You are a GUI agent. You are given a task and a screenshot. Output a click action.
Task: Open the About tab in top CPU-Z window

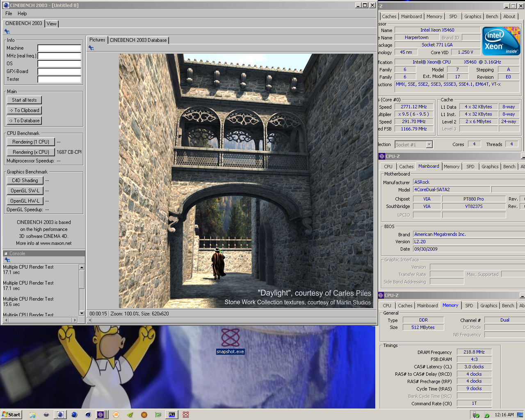(509, 16)
